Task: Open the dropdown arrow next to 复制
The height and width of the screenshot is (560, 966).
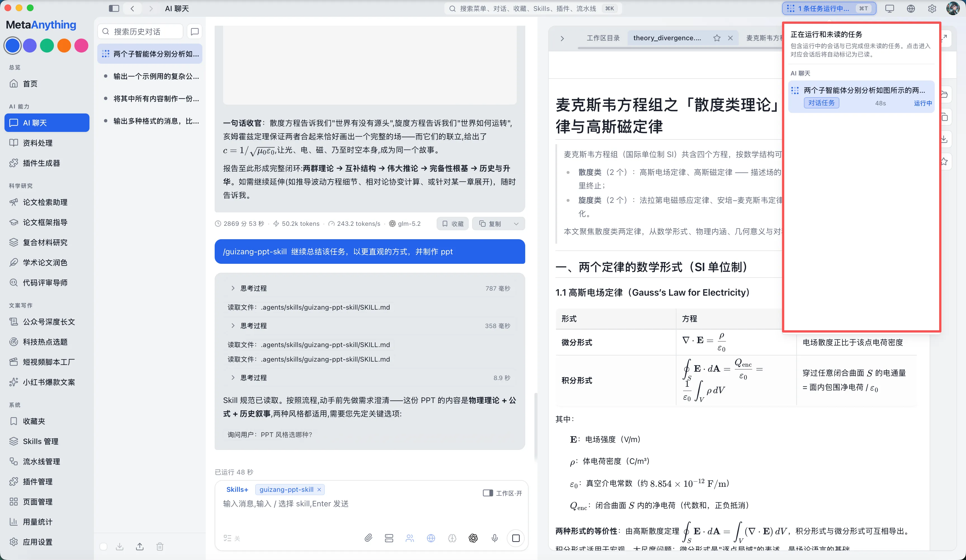Action: pos(516,224)
